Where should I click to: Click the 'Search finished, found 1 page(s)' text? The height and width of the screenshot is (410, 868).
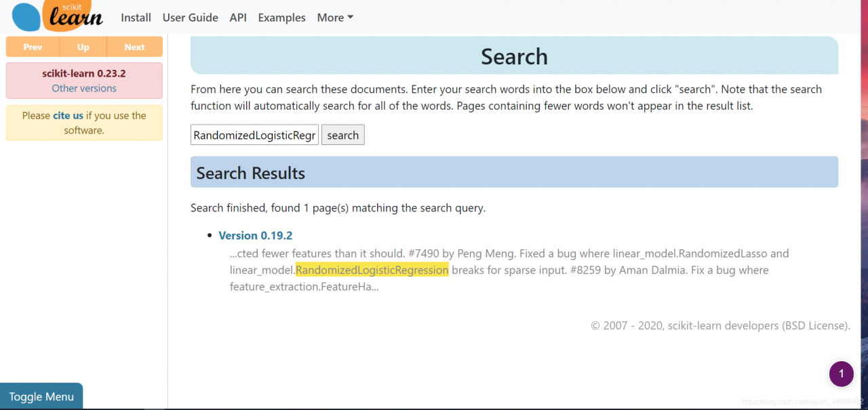coord(338,208)
